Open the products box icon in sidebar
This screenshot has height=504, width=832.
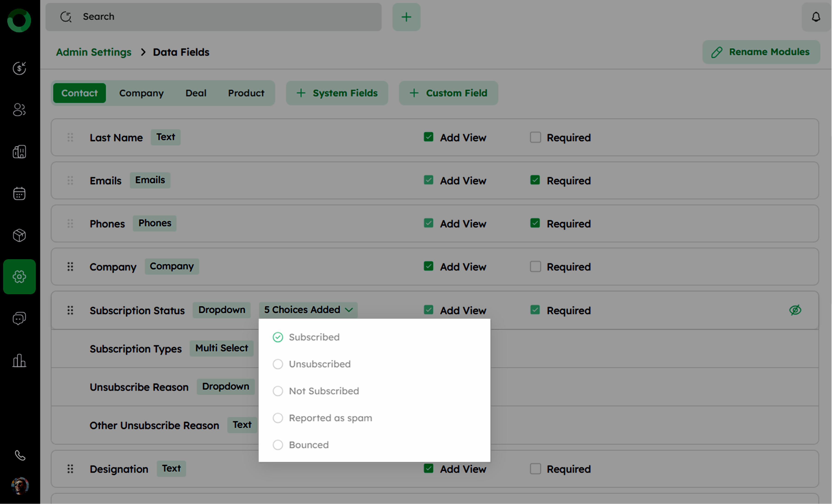[x=19, y=235]
